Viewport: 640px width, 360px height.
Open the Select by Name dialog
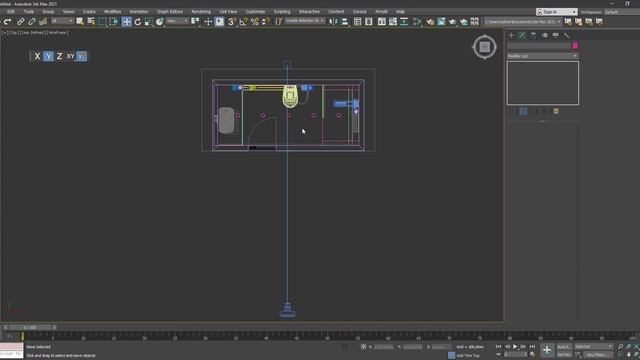[91, 22]
